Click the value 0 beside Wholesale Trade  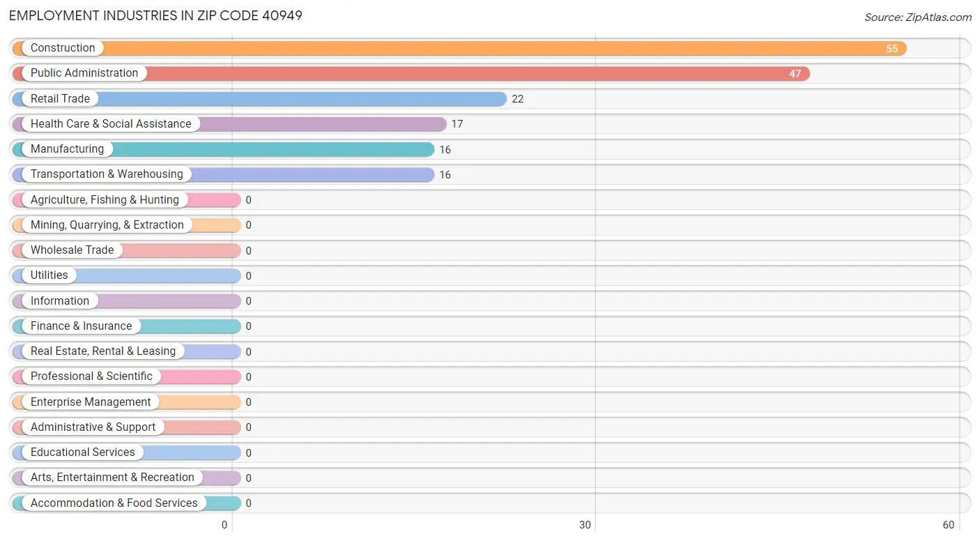[248, 251]
